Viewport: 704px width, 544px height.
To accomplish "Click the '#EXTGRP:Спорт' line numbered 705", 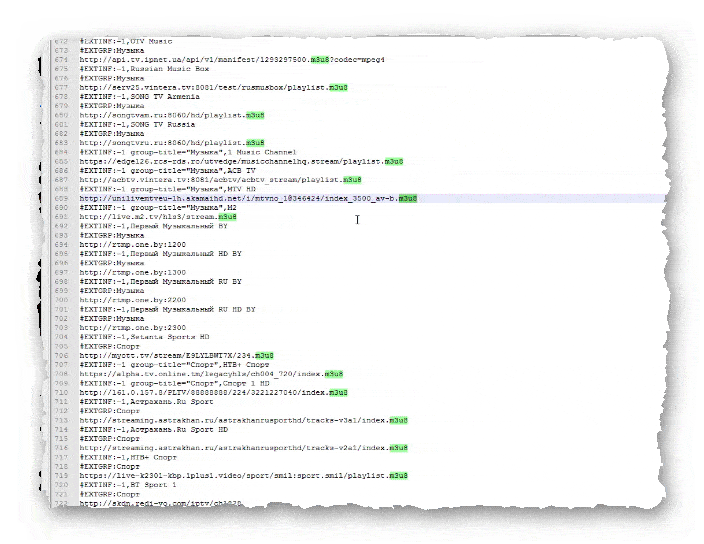I will [x=110, y=347].
